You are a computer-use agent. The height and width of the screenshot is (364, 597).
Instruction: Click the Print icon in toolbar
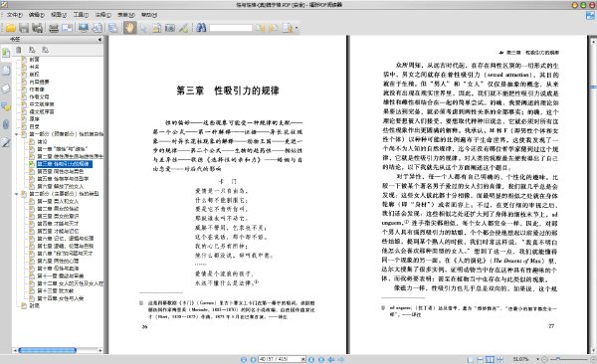pyautogui.click(x=54, y=28)
